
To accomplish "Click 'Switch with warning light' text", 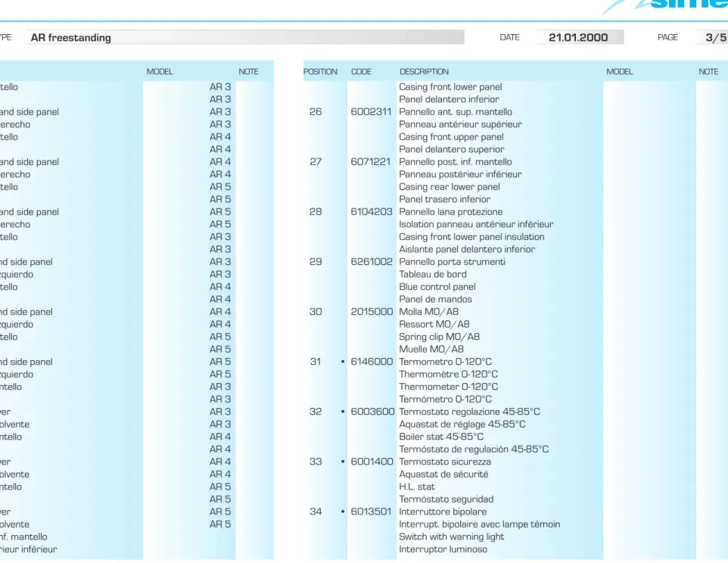I will tap(451, 537).
